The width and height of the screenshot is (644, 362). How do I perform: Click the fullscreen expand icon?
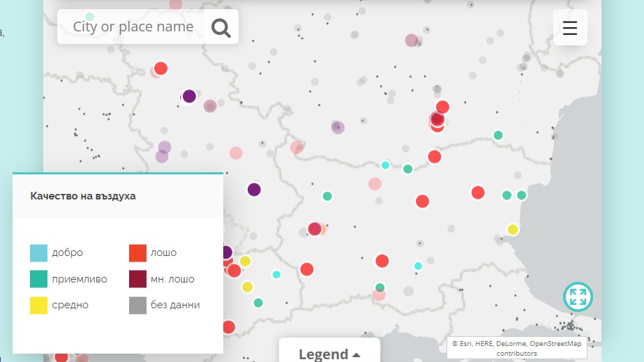578,296
